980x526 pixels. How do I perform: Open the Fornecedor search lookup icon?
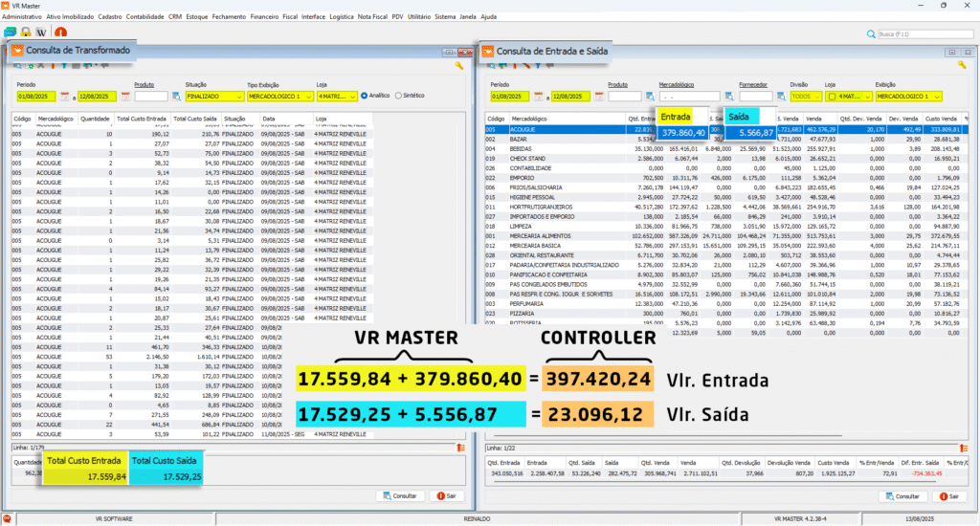(781, 97)
